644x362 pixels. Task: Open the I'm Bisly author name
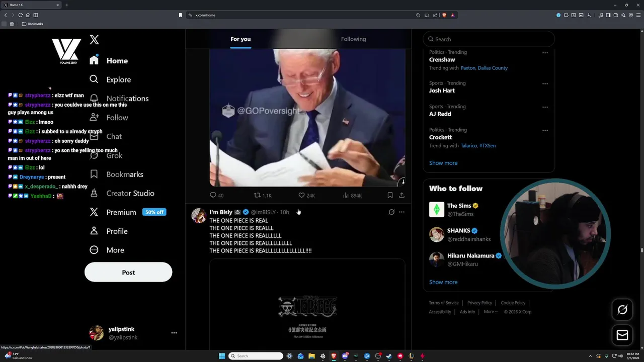coord(221,212)
